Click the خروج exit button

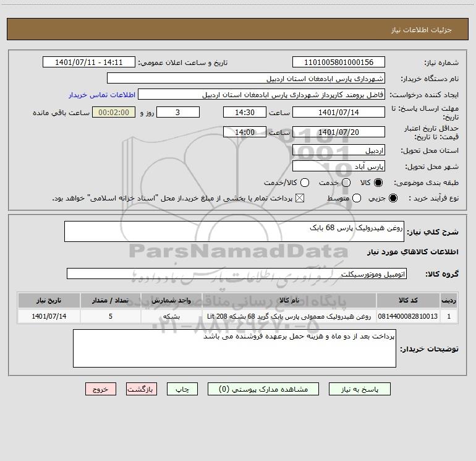(x=101, y=389)
